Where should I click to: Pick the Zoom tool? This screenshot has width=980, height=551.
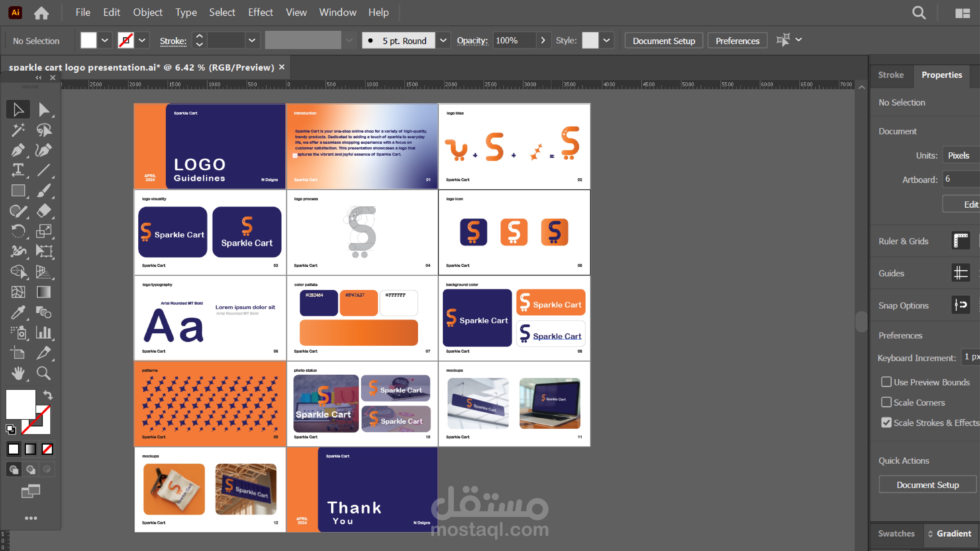coord(43,373)
